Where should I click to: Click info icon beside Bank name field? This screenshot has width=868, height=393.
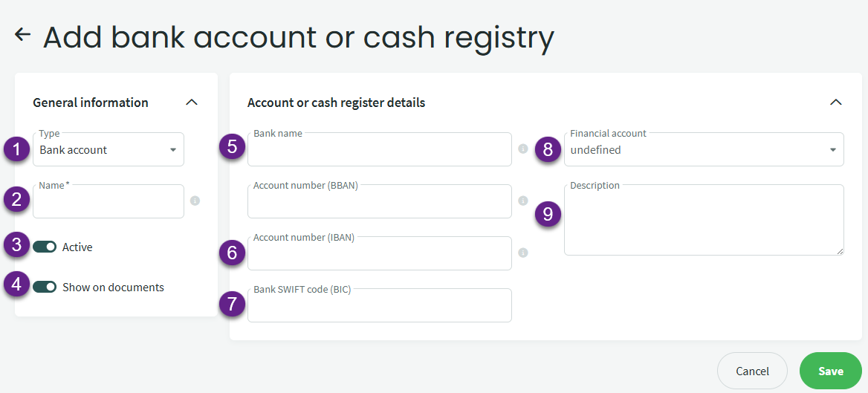522,149
